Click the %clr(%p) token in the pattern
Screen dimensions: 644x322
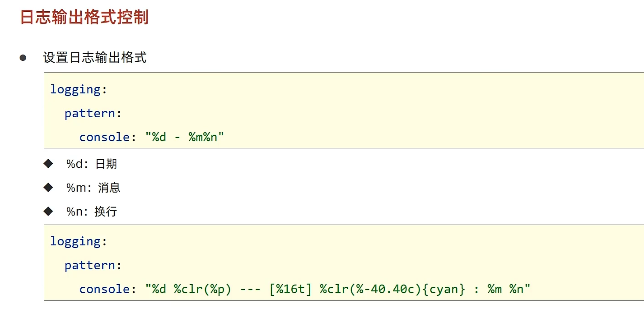tap(202, 289)
